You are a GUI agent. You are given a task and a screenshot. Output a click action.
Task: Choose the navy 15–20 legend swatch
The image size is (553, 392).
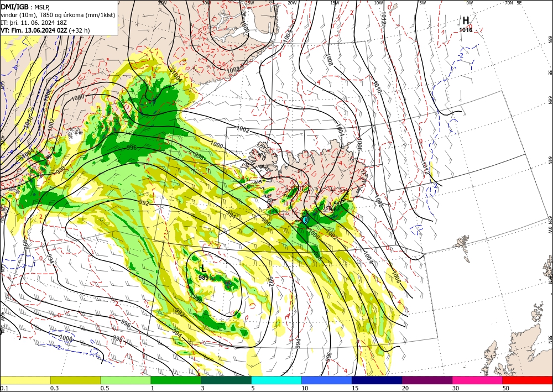(x=377, y=380)
